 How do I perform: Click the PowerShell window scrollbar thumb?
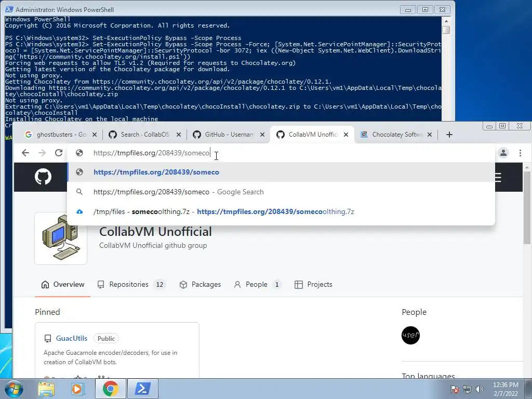click(x=446, y=30)
